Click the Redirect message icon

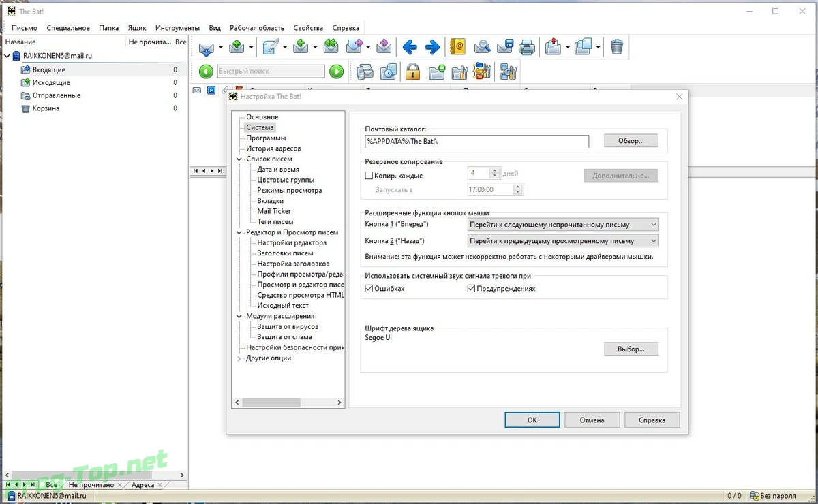[384, 47]
